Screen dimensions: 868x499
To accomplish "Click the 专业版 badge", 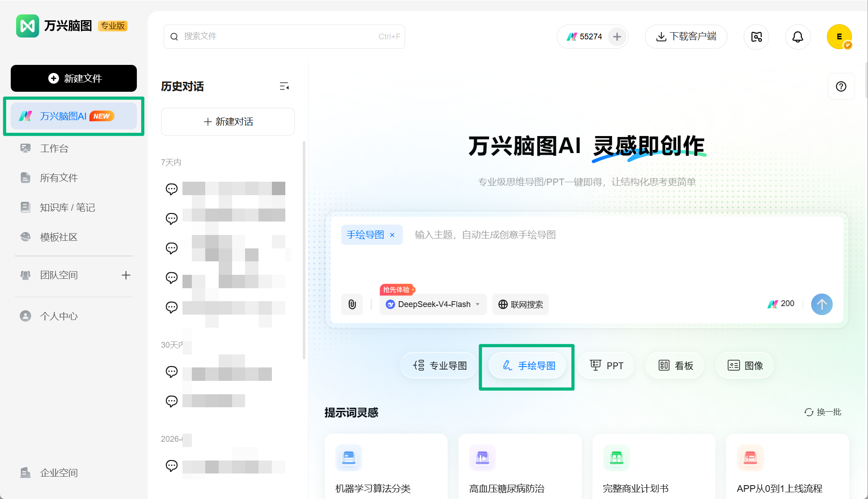I will point(113,26).
